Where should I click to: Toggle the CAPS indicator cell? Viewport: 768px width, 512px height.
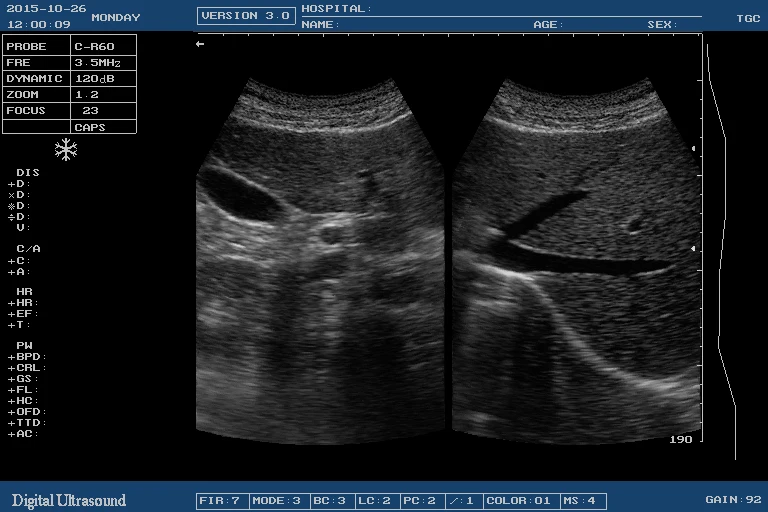(90, 127)
